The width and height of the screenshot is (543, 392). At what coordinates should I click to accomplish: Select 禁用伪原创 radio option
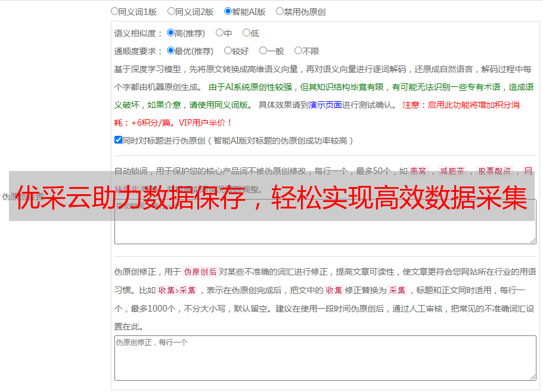pyautogui.click(x=280, y=11)
